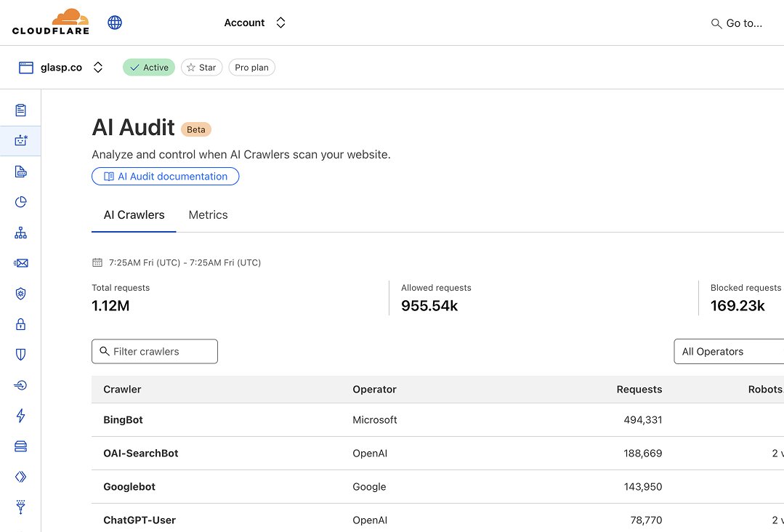Click the 78,770 requests value
This screenshot has width=784, height=532.
click(646, 520)
